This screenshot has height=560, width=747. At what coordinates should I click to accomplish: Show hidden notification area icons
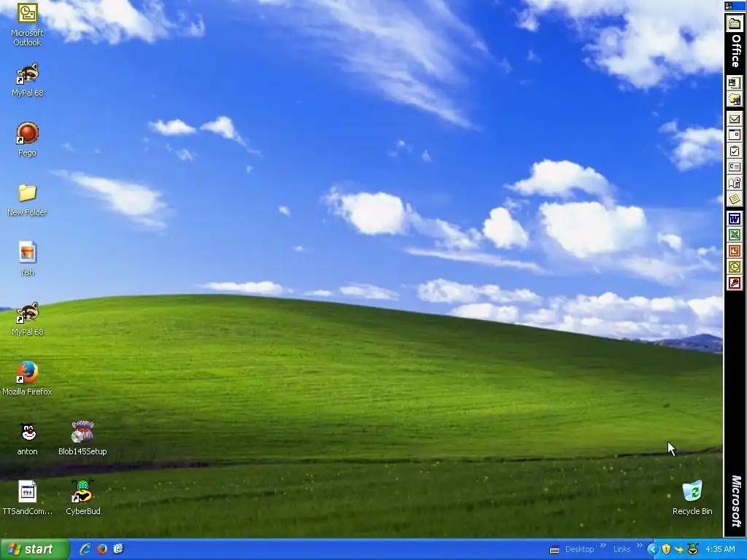(x=653, y=550)
